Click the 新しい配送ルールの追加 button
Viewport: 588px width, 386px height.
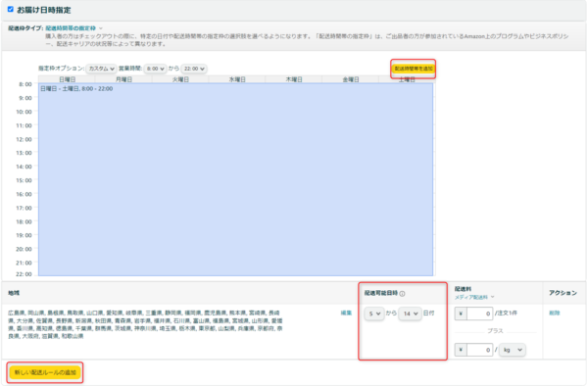[x=45, y=372]
